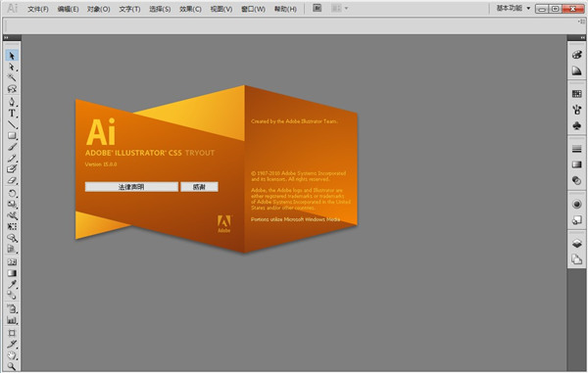Open the Layers panel

(577, 244)
